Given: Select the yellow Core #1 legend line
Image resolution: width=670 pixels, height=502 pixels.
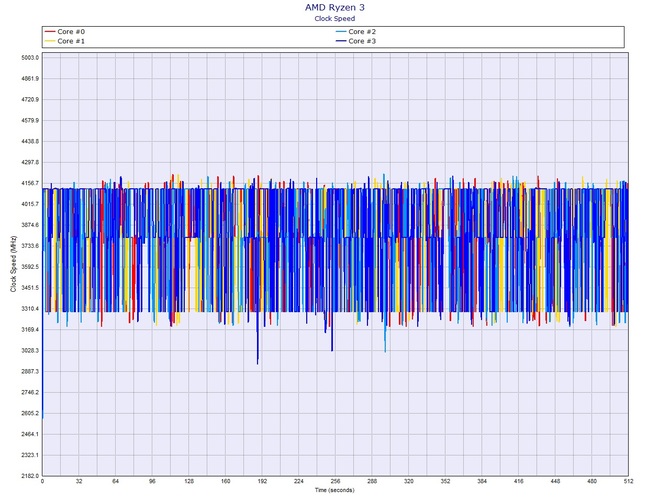Looking at the screenshot, I should tap(50, 41).
